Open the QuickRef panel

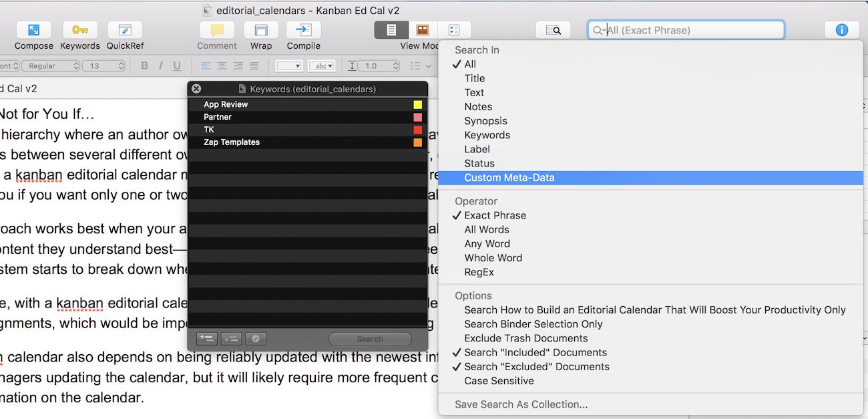124,31
